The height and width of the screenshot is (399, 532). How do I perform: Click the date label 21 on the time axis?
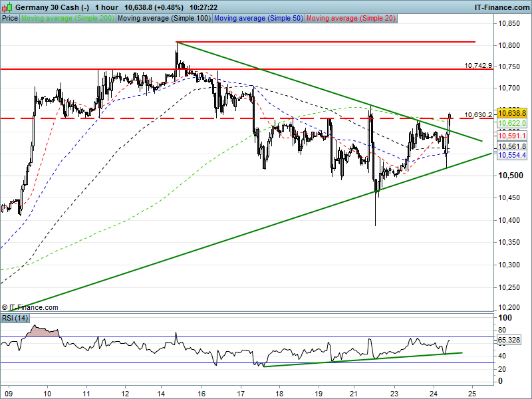pyautogui.click(x=354, y=394)
